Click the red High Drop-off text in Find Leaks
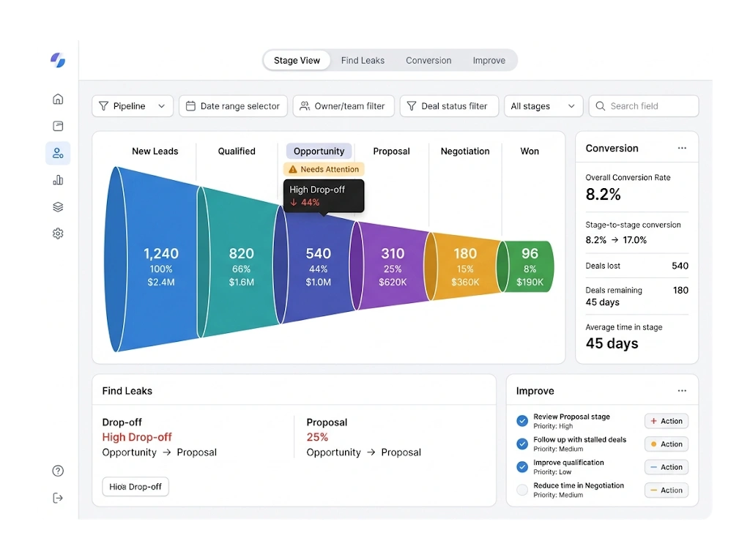This screenshot has width=750, height=560. [x=137, y=437]
